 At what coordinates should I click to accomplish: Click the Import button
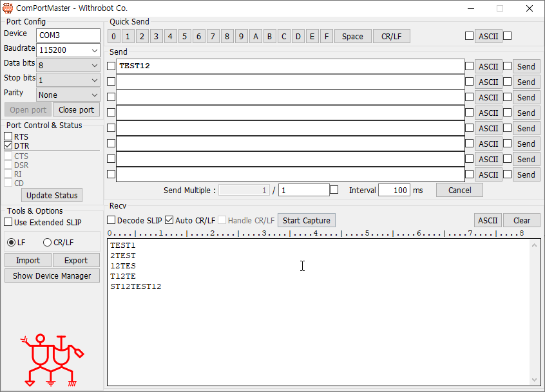tap(28, 261)
